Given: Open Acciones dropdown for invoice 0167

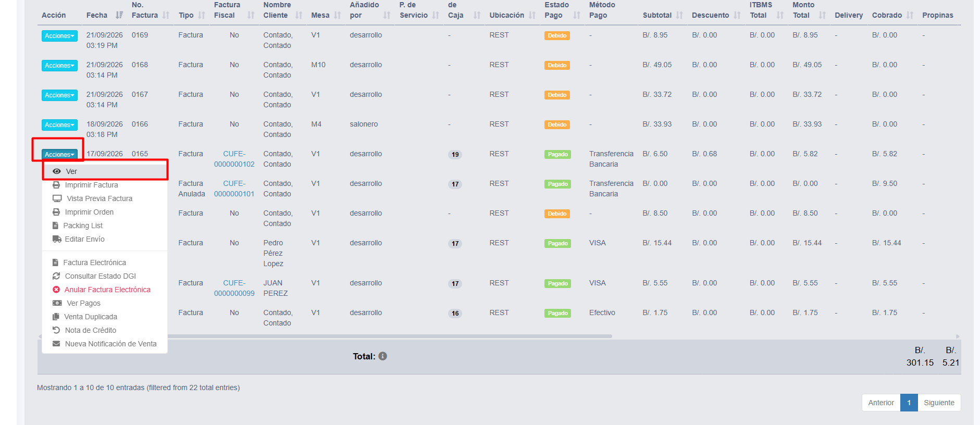Looking at the screenshot, I should [x=59, y=95].
